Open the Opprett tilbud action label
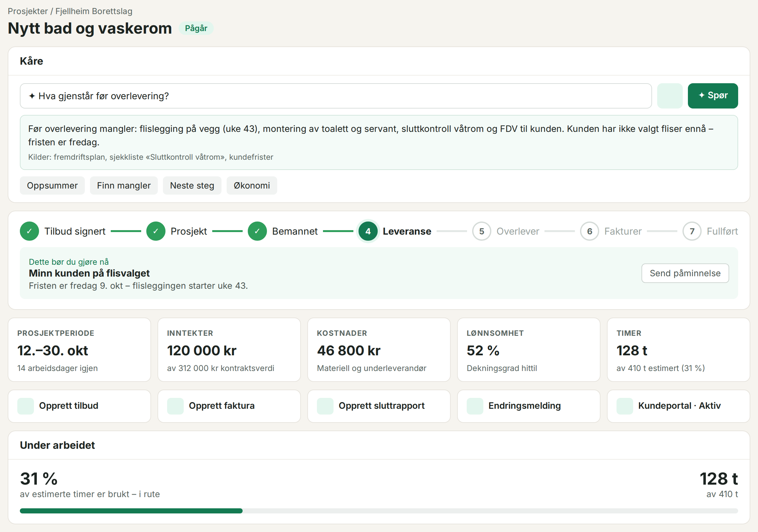This screenshot has width=758, height=532. [x=69, y=406]
